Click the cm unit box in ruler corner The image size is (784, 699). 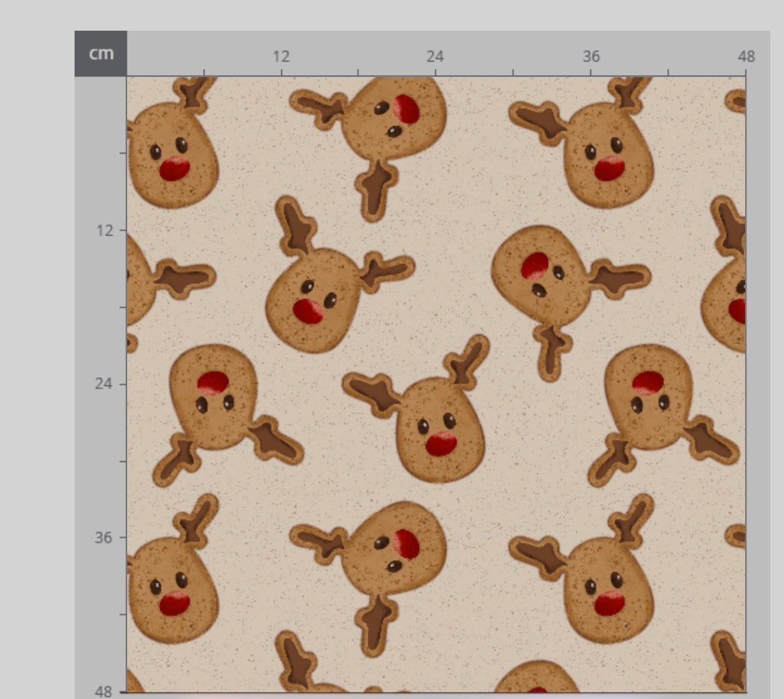(x=101, y=54)
